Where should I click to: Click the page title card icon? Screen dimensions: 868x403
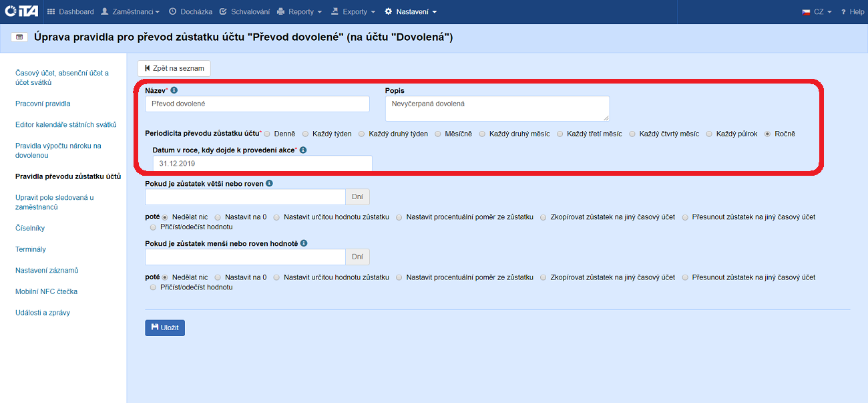coord(19,37)
